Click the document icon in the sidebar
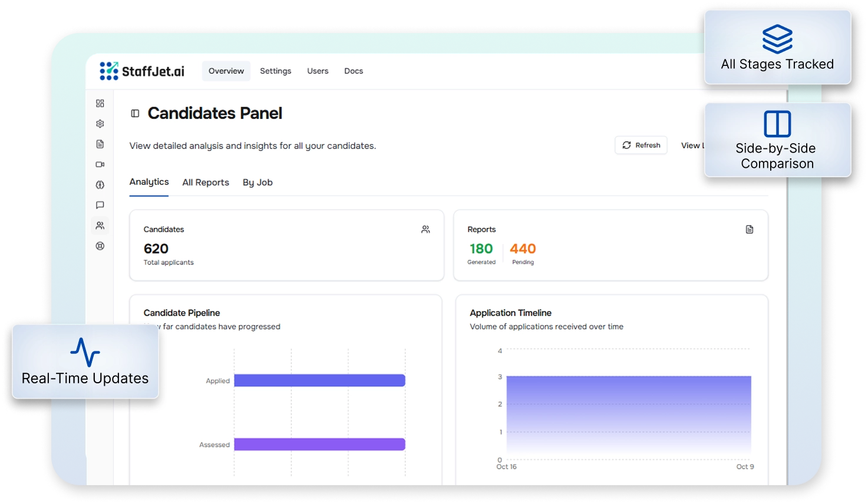 pyautogui.click(x=100, y=144)
